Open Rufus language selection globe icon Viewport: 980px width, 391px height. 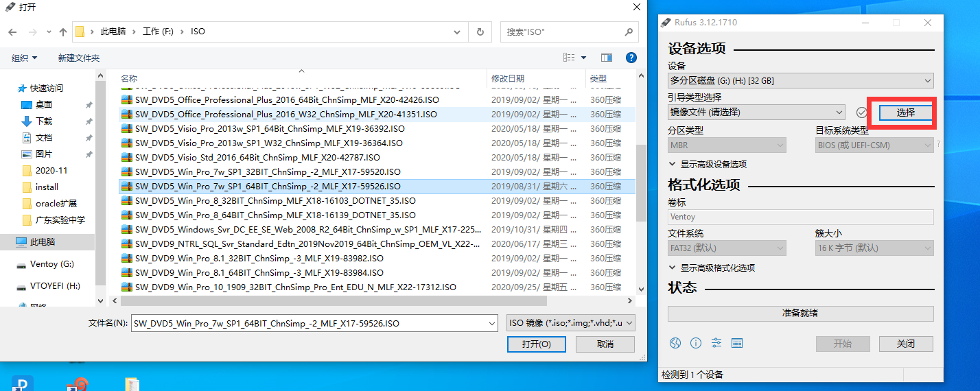(675, 343)
